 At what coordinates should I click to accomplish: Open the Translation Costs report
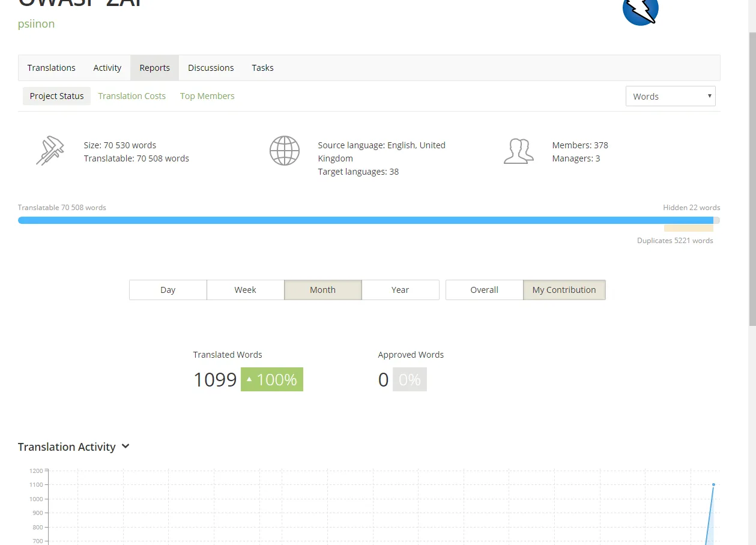132,96
